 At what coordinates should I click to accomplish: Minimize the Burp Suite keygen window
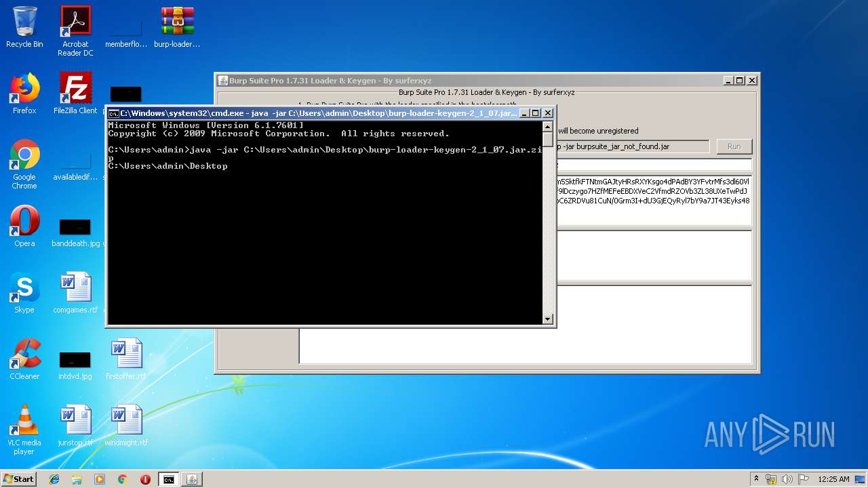coord(728,80)
